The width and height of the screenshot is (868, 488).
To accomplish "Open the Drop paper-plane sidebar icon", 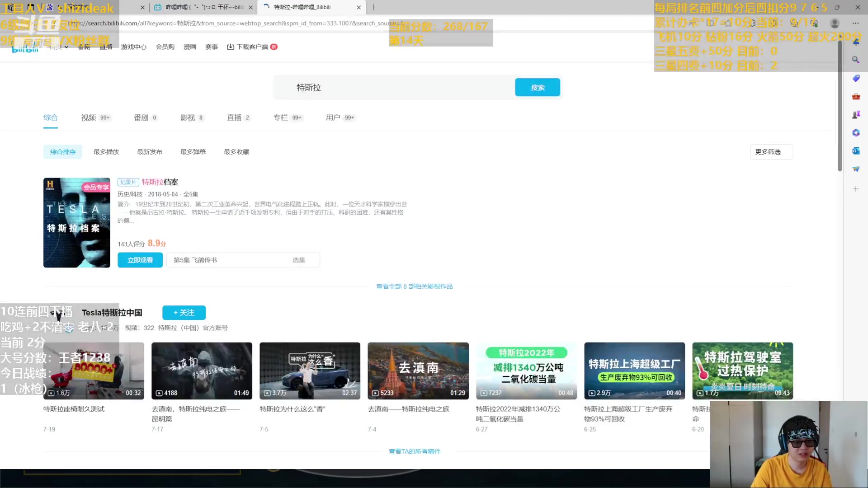I will [856, 169].
